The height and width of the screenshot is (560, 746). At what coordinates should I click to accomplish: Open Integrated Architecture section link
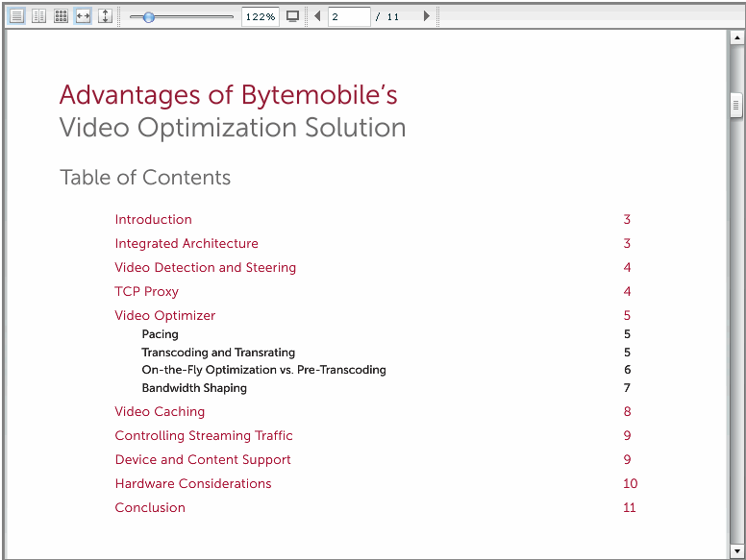186,243
